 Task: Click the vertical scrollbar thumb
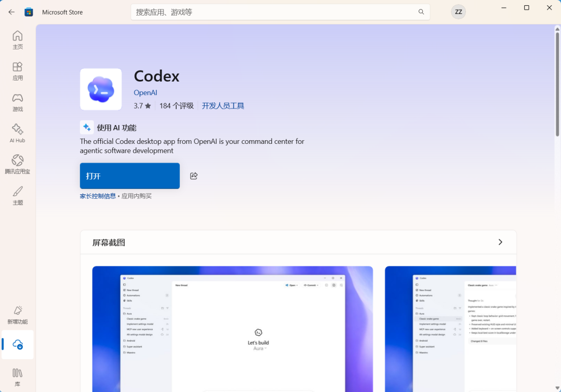pyautogui.click(x=557, y=85)
